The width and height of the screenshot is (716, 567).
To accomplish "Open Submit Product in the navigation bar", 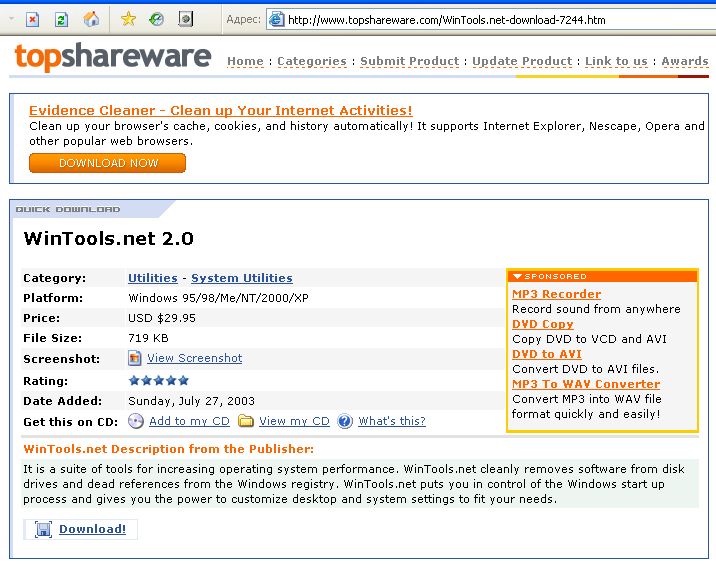I will click(410, 61).
